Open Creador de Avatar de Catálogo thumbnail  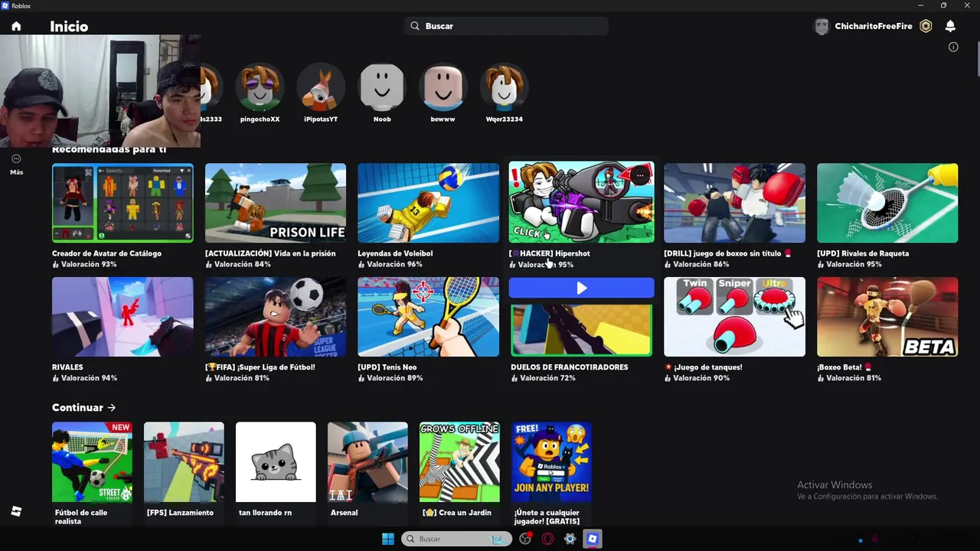(122, 203)
